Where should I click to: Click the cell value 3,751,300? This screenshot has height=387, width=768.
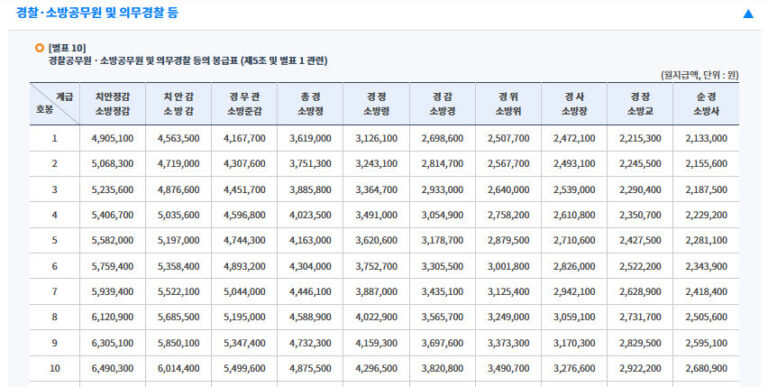click(x=310, y=164)
